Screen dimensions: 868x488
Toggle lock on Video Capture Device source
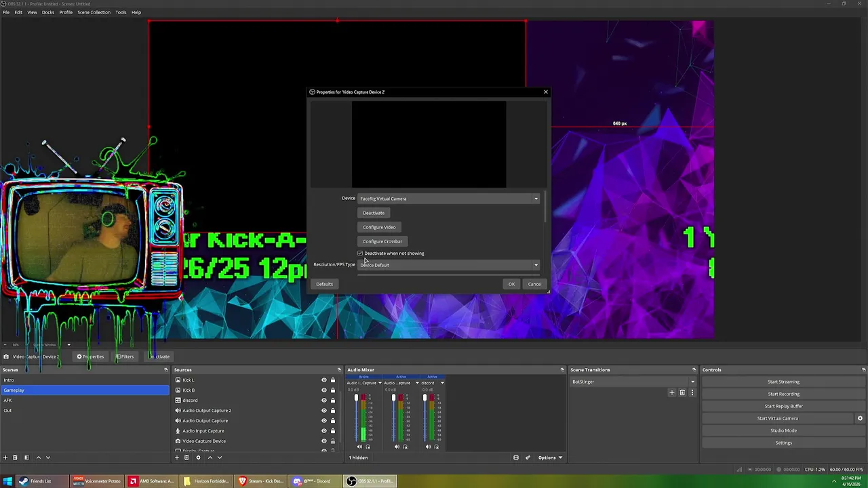tap(333, 441)
